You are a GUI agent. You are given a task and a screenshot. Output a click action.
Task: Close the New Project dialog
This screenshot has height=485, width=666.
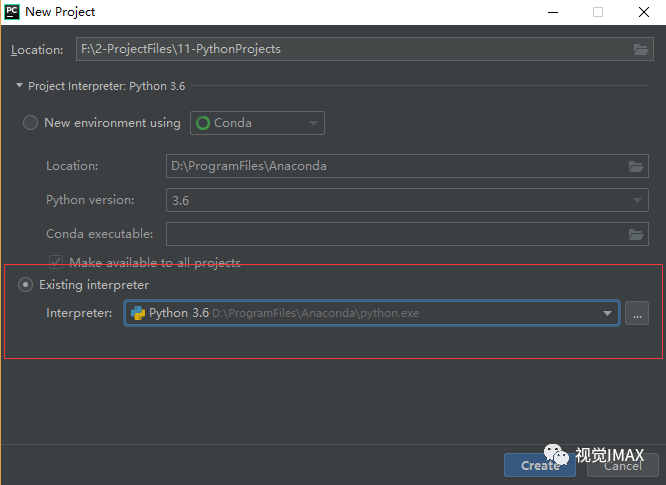pyautogui.click(x=644, y=12)
